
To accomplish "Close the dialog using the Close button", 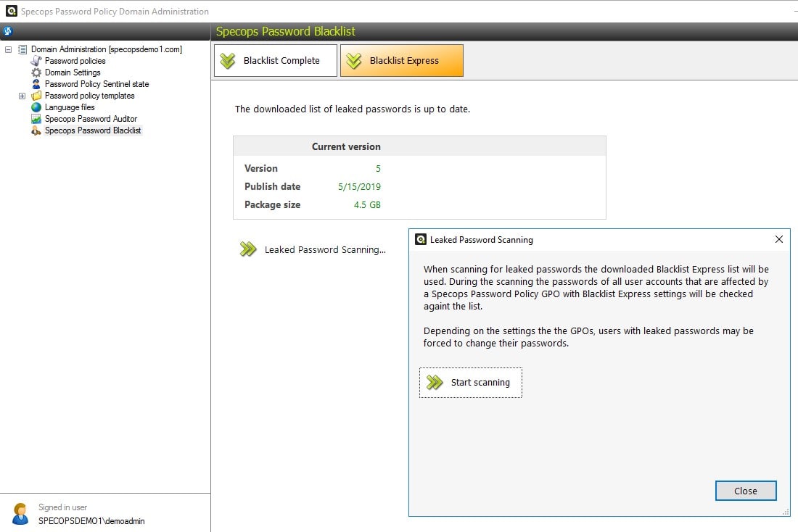I will pos(745,491).
